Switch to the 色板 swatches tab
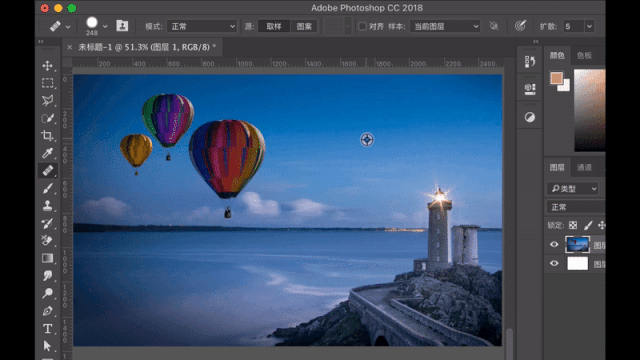Screen dimensions: 640x360 [584, 56]
